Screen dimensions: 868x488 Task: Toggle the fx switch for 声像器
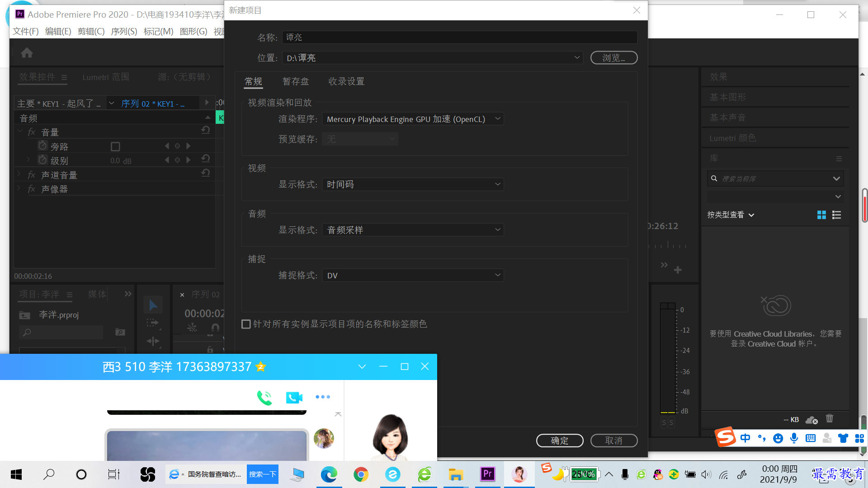pos(31,188)
